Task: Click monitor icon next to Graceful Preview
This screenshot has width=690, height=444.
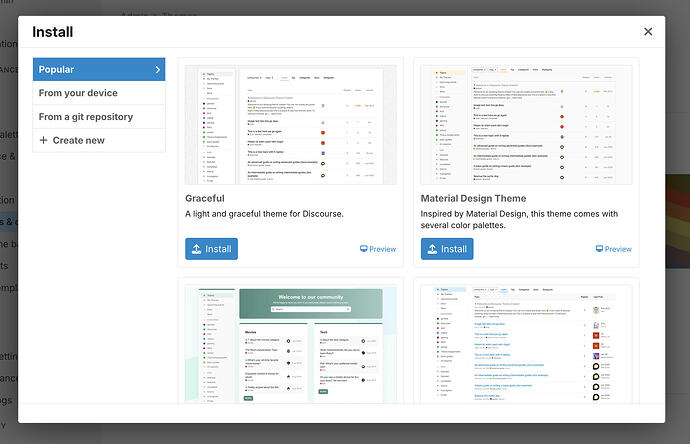Action: pyautogui.click(x=363, y=249)
